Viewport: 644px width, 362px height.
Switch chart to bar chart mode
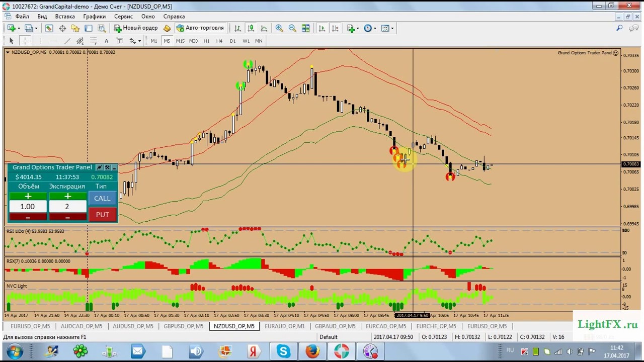(237, 28)
